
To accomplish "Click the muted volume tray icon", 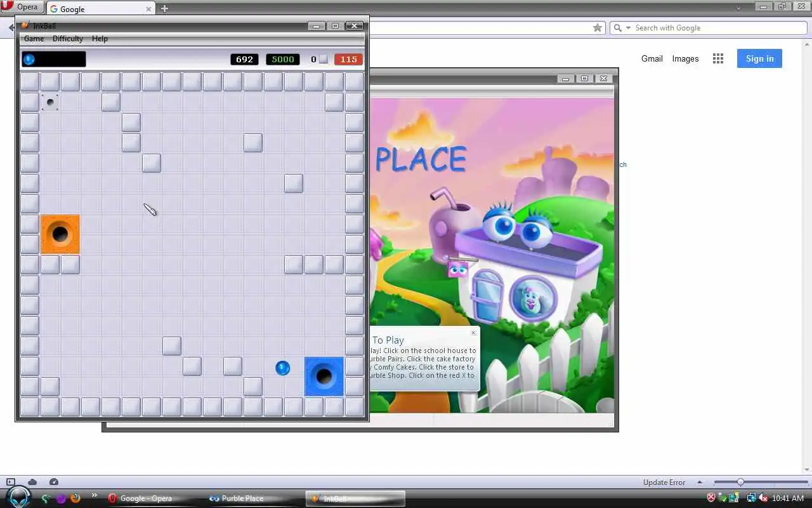I will pos(763,498).
